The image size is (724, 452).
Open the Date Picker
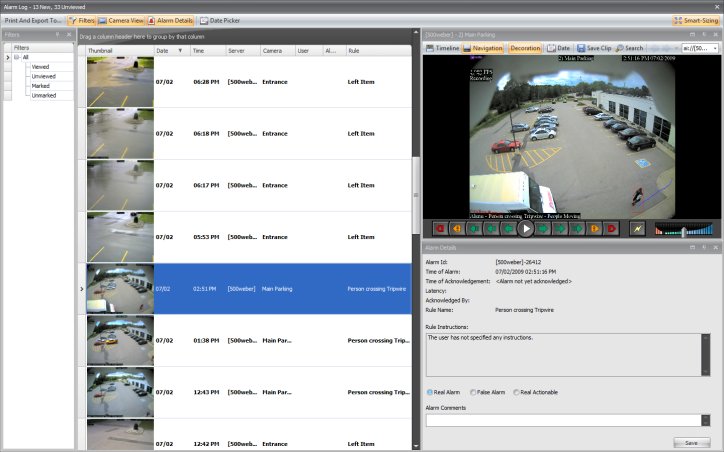pos(220,21)
